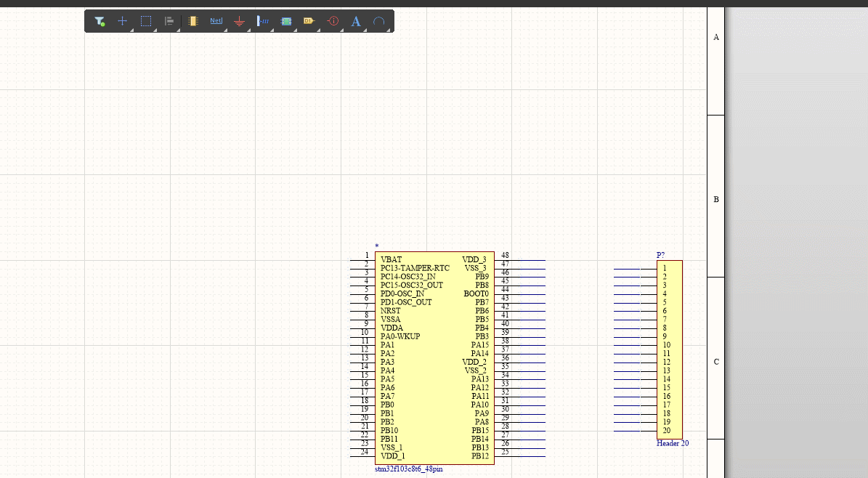
Task: Select the yellow D1 port tool
Action: 309,21
